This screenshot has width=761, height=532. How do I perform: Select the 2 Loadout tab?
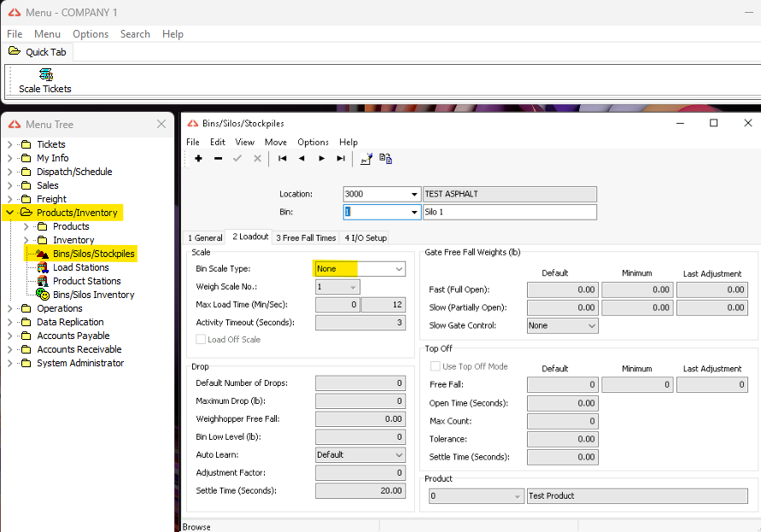[x=250, y=237]
